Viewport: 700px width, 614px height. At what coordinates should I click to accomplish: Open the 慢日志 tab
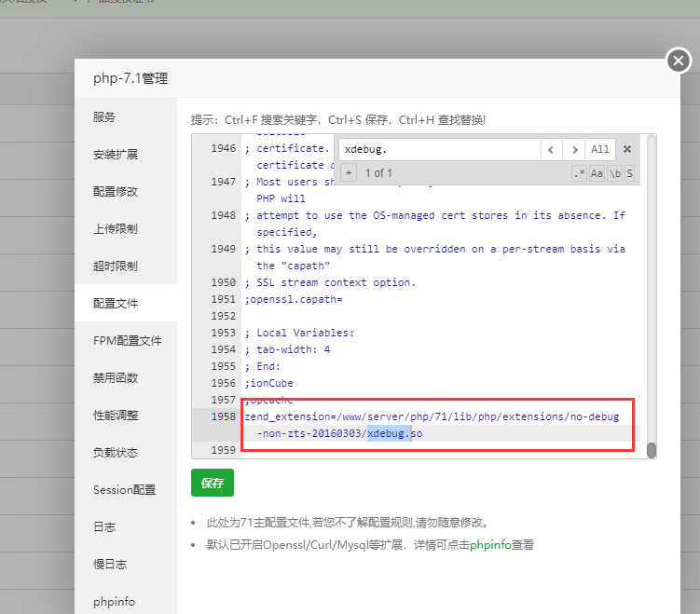(126, 564)
